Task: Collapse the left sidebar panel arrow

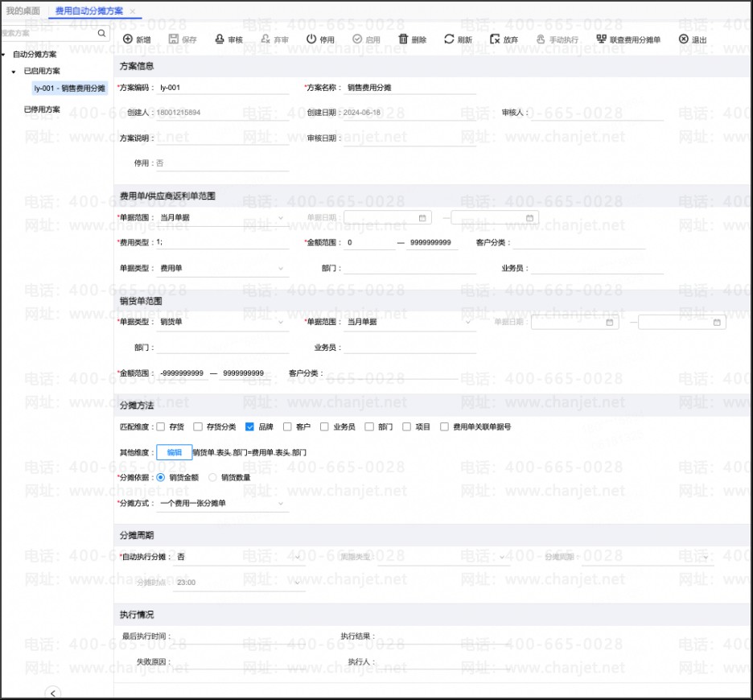Action: pyautogui.click(x=53, y=693)
